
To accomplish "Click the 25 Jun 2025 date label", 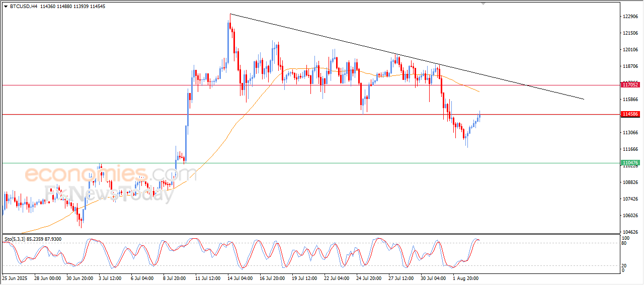I will (14, 278).
